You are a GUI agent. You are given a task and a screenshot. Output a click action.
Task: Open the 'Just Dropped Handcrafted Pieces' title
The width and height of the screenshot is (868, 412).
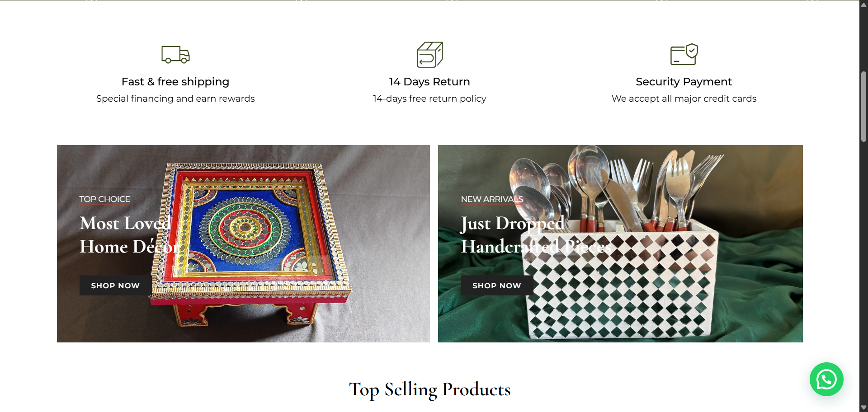pyautogui.click(x=536, y=235)
